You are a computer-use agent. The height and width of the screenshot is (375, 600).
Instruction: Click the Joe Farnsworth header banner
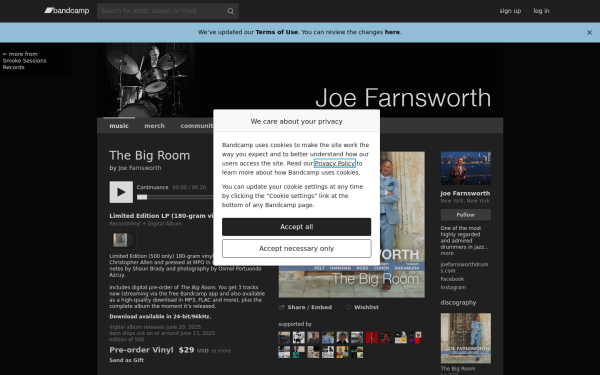[300, 80]
